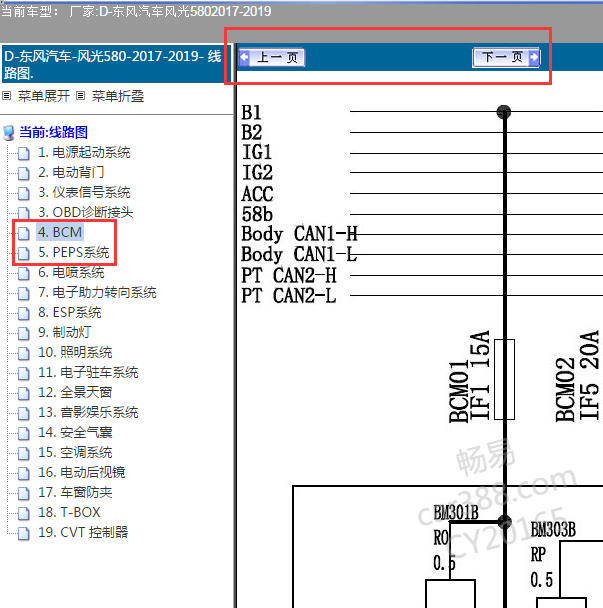Viewport: 603px width, 608px height.
Task: Click the 58b line label
Action: [x=257, y=214]
